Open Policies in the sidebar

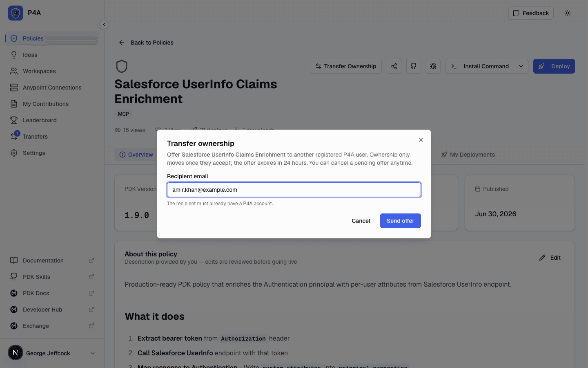[x=52, y=38]
